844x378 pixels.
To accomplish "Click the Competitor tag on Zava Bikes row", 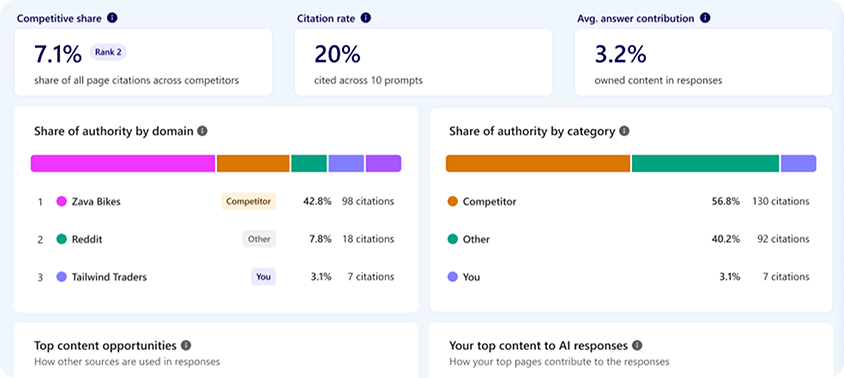I will [x=248, y=201].
